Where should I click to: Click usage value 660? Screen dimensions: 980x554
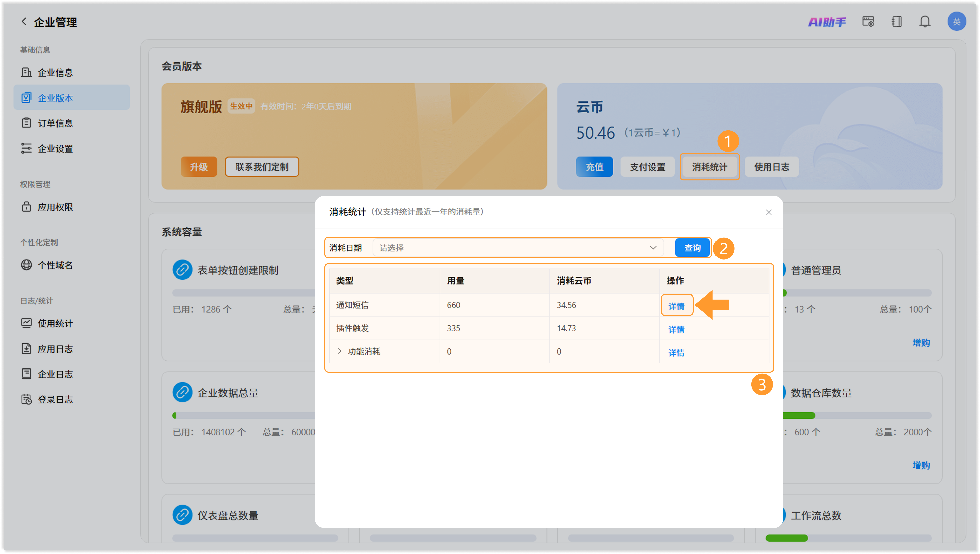[x=454, y=305]
